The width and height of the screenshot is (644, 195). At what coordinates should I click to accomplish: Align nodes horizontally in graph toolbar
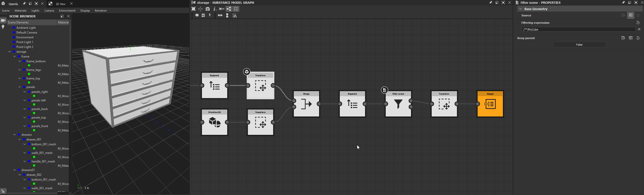click(220, 15)
